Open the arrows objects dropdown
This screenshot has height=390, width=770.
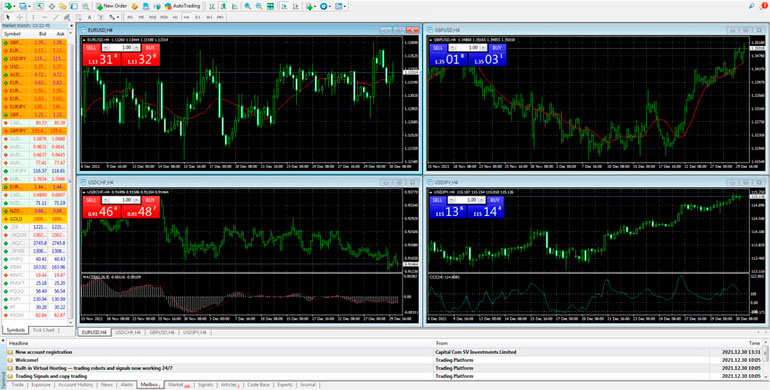(114, 17)
